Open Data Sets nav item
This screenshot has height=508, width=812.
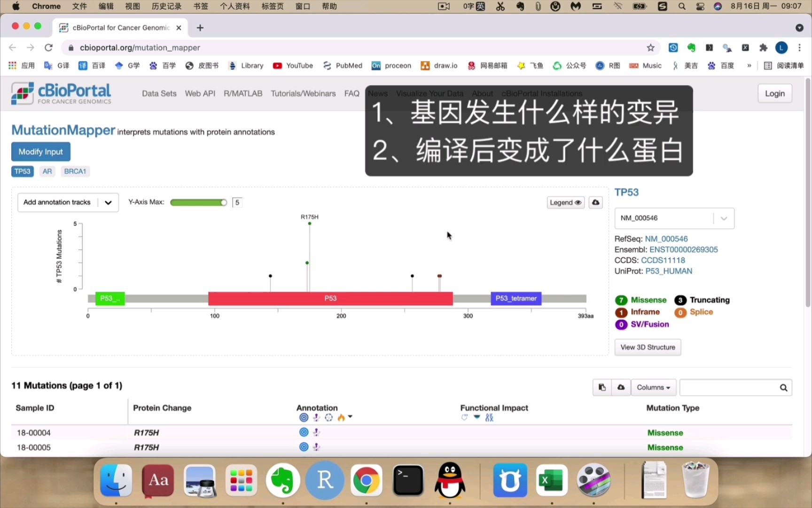tap(159, 93)
